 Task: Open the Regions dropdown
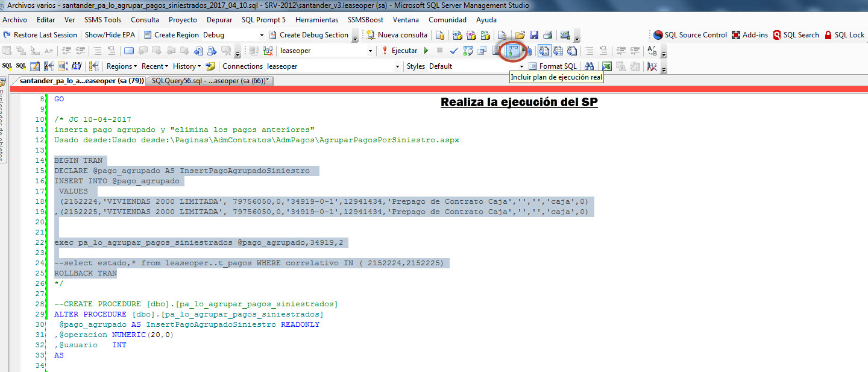pos(121,66)
